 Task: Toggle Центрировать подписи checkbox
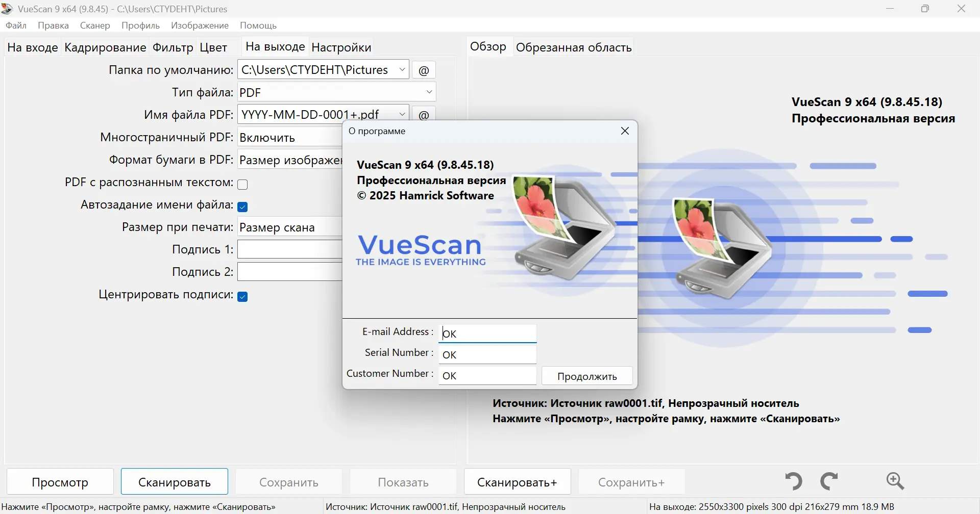point(242,296)
